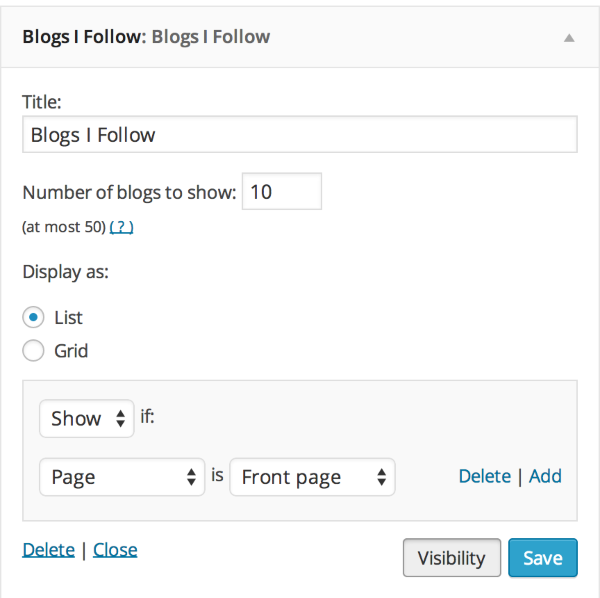The image size is (600, 598).
Task: Collapse the Blogs I Follow widget arrow
Action: 569,38
